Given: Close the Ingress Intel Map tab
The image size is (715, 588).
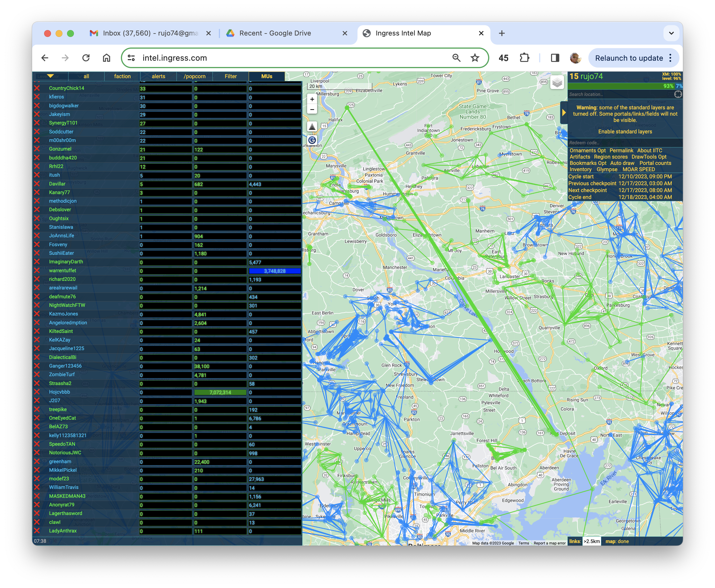Looking at the screenshot, I should pos(481,33).
